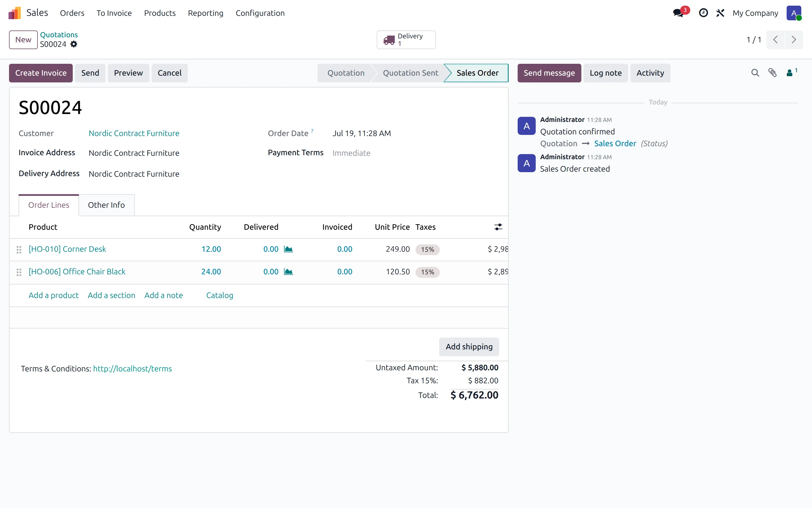Click Office Chair quantity 24.00
The image size is (812, 508).
tap(211, 271)
